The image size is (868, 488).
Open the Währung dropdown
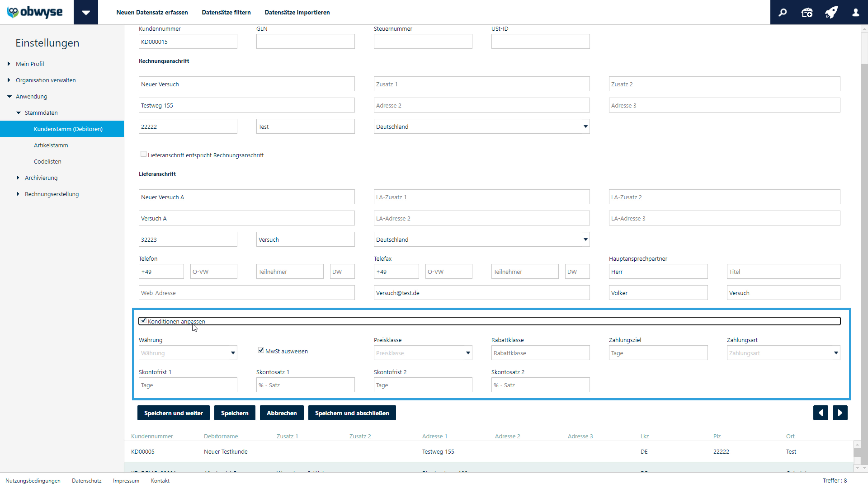click(188, 353)
